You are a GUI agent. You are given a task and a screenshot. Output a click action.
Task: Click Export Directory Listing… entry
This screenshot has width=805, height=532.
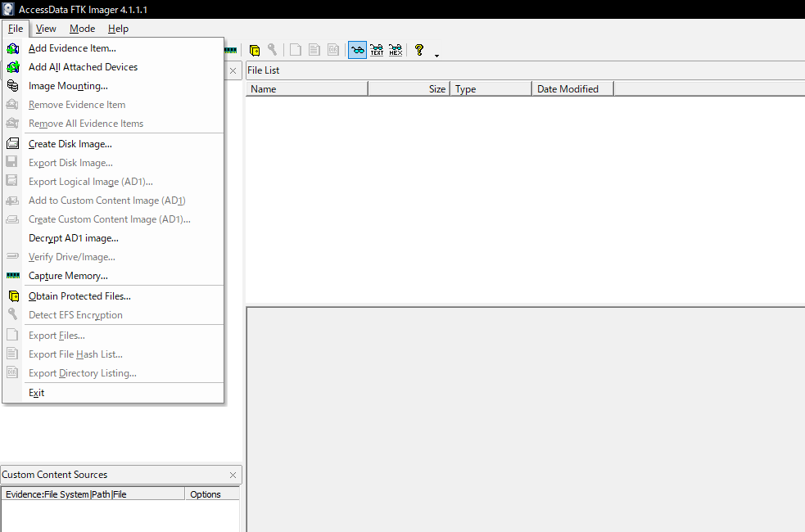point(114,373)
